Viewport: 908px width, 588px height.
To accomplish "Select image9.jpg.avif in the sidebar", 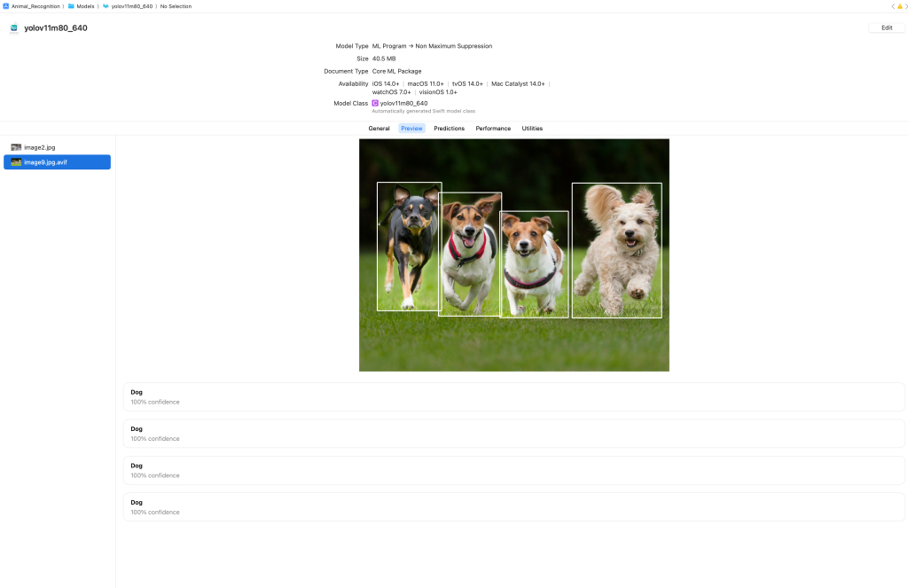I will tap(57, 162).
